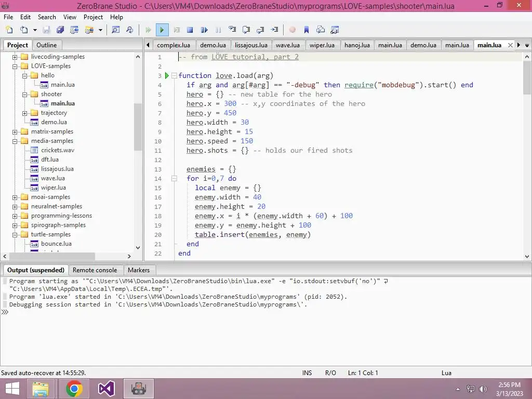Select crickets.wav in the project tree

57,150
